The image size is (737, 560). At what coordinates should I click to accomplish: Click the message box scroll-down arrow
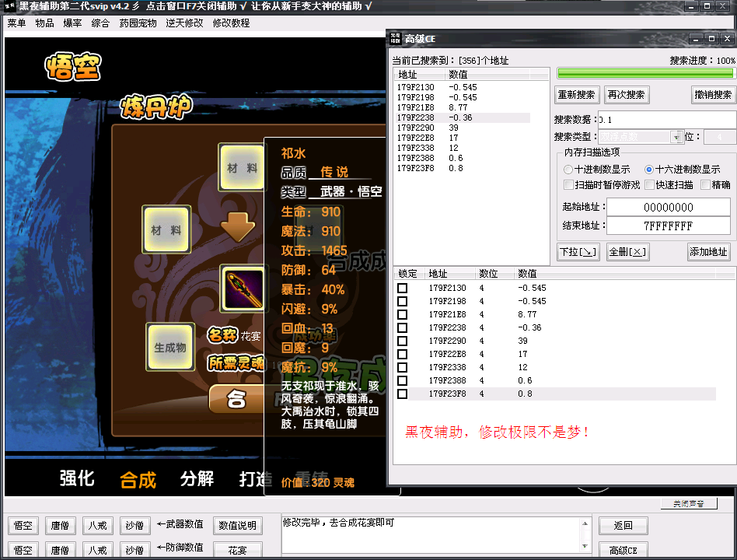[x=585, y=546]
